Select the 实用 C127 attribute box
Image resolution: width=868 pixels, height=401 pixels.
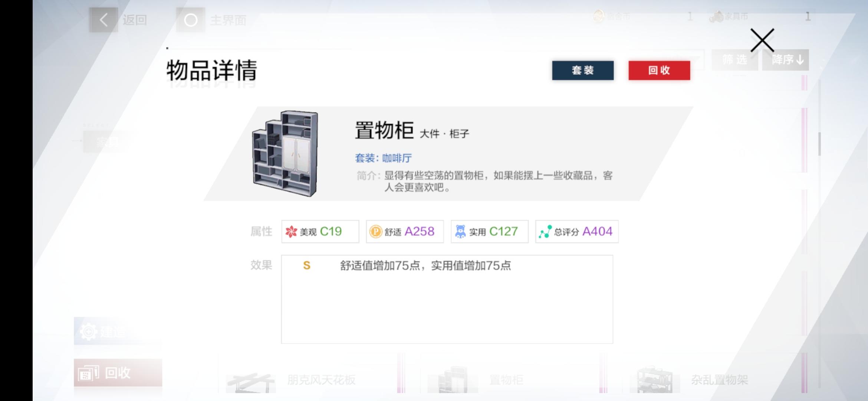click(x=490, y=232)
